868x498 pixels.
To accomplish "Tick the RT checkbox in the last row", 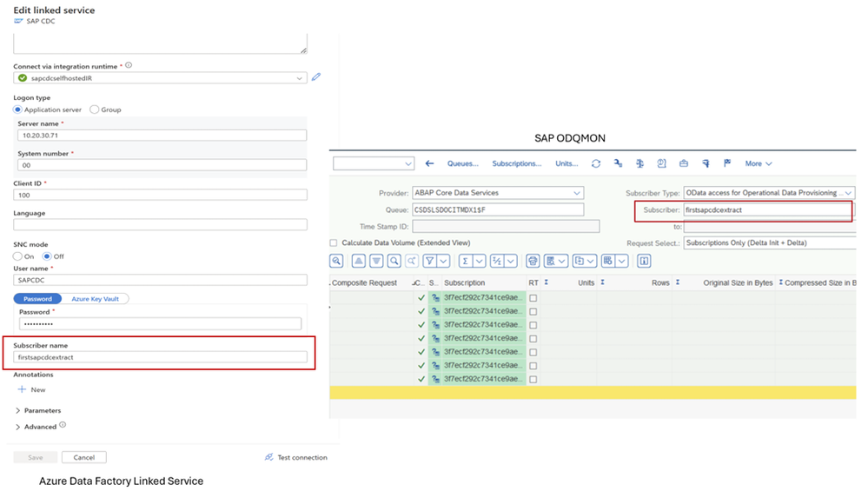I will tap(533, 380).
